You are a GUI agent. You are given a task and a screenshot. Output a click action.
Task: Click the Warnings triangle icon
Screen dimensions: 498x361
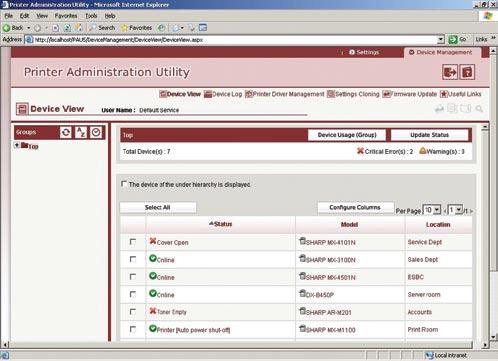[423, 151]
